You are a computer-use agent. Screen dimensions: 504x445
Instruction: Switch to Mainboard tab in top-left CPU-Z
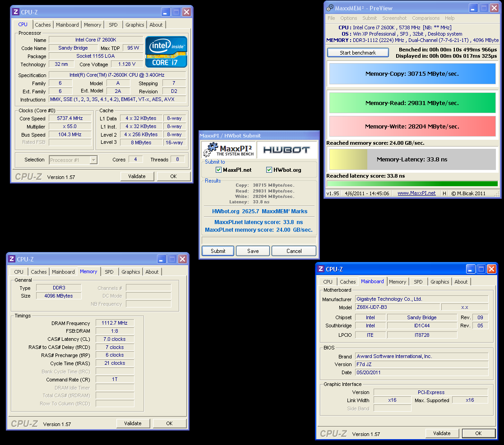click(x=67, y=25)
